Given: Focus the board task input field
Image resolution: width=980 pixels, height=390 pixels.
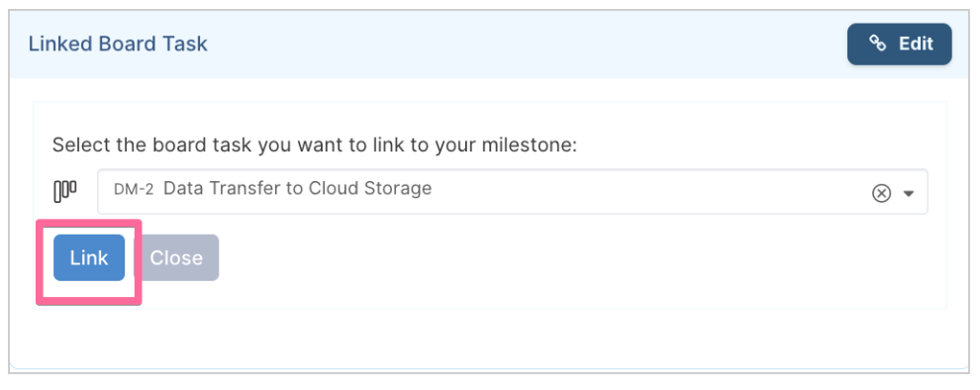Looking at the screenshot, I should 513,191.
